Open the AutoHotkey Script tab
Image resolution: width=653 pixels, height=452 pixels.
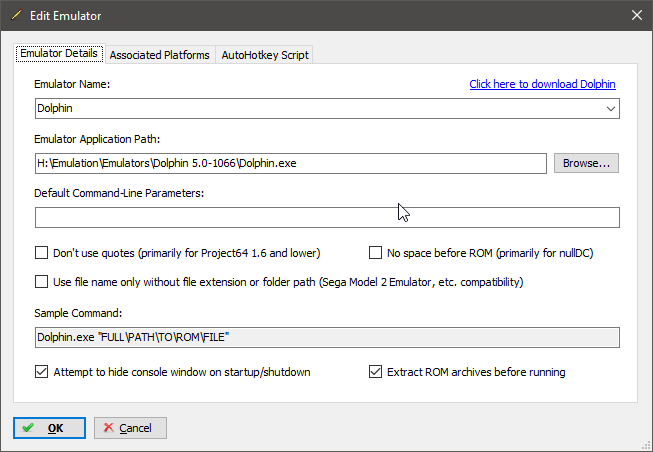point(265,55)
